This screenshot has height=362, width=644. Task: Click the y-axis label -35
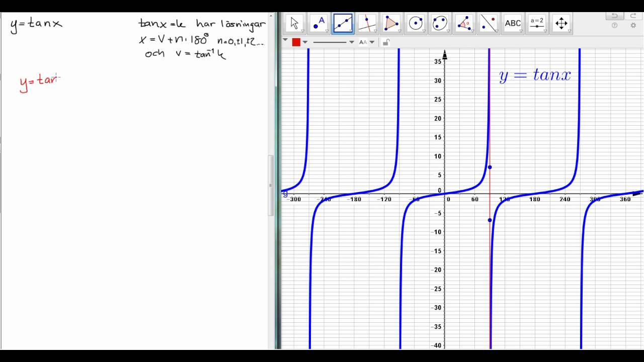pos(436,326)
